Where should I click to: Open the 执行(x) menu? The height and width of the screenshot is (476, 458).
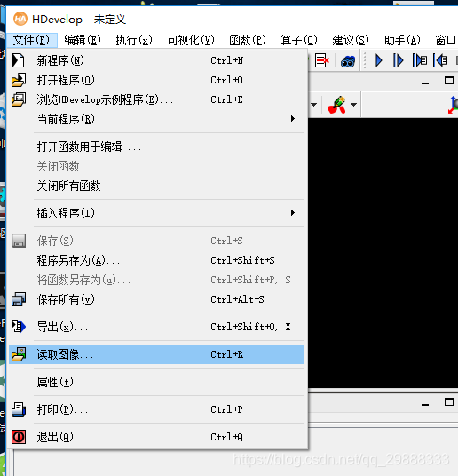(134, 40)
